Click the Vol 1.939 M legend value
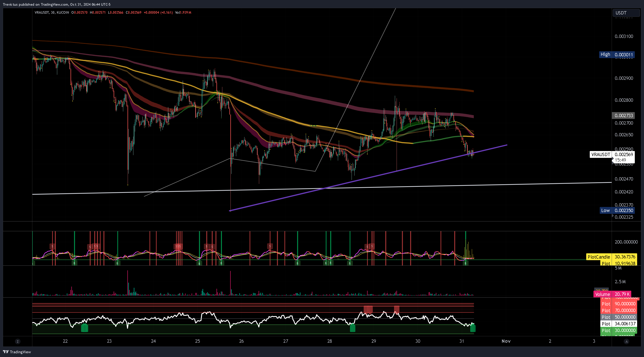The image size is (644, 357). coord(183,13)
